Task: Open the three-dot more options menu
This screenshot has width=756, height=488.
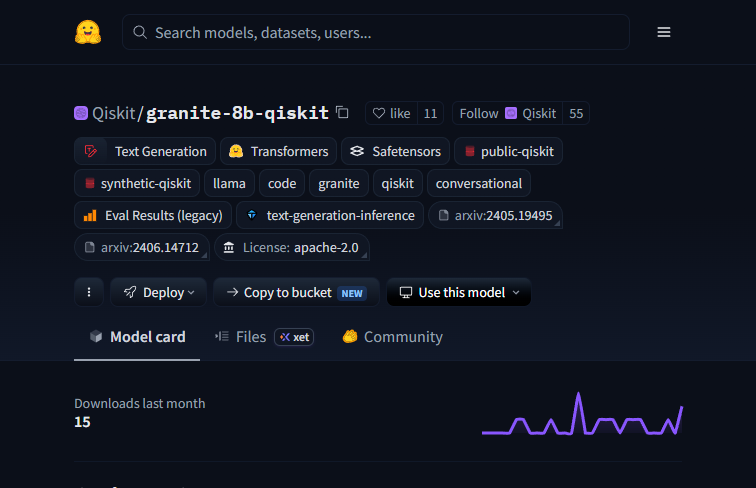Action: [89, 292]
